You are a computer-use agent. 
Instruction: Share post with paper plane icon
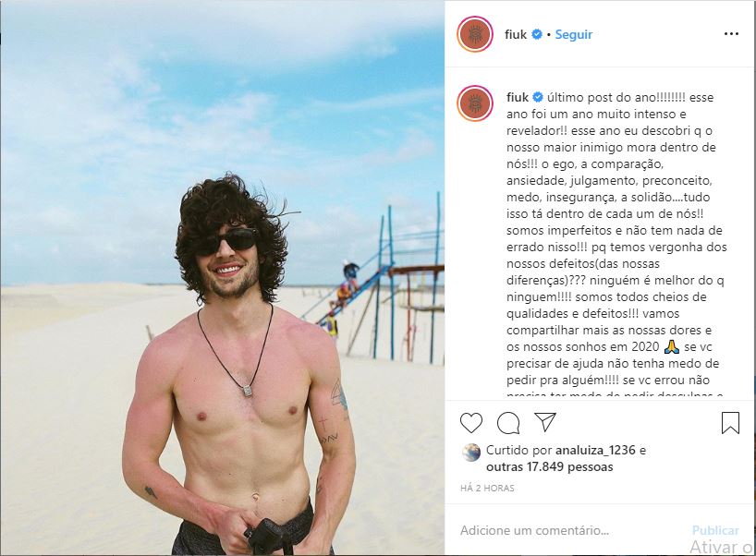[x=545, y=422]
